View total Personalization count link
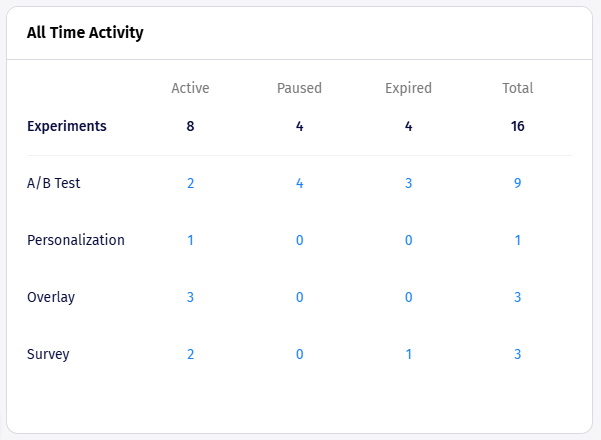The image size is (601, 440). point(517,240)
